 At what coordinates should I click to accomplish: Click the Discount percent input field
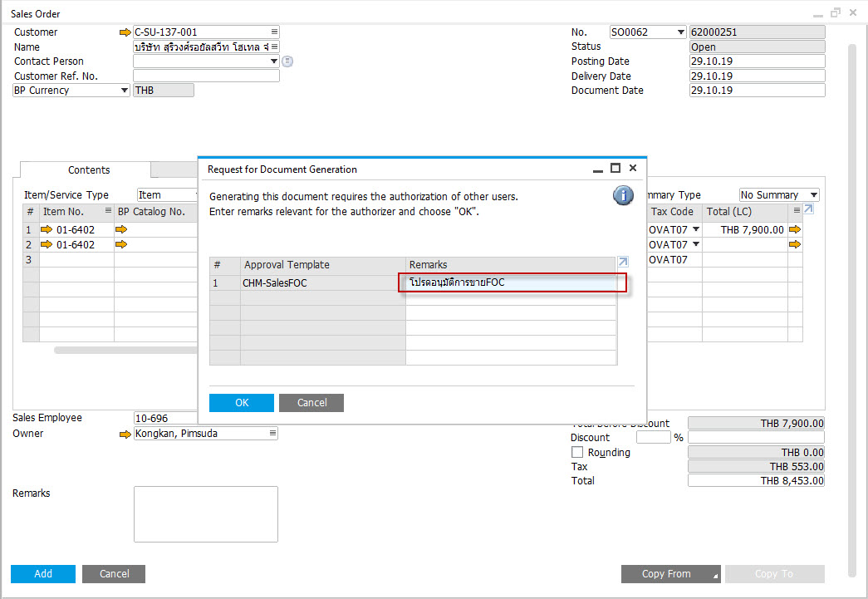coord(653,437)
